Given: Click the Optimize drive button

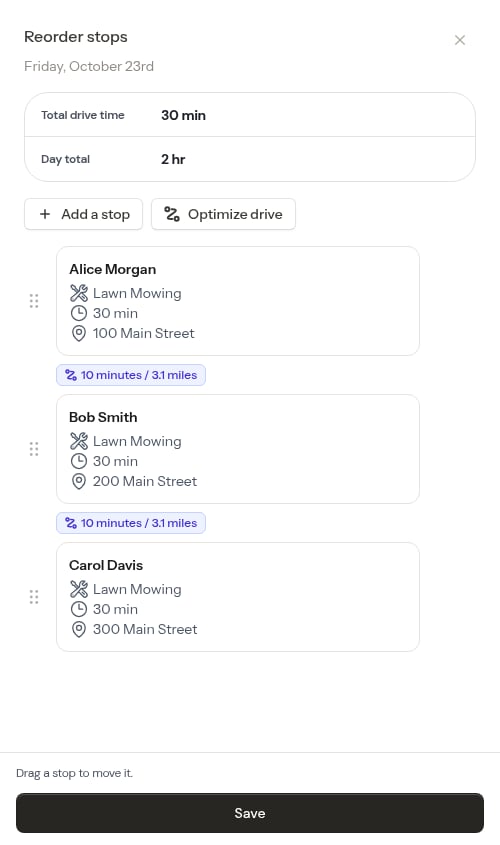Looking at the screenshot, I should click(223, 214).
